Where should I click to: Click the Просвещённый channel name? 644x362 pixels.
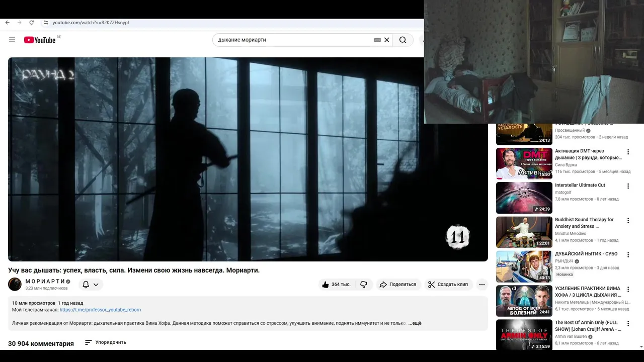tap(570, 131)
